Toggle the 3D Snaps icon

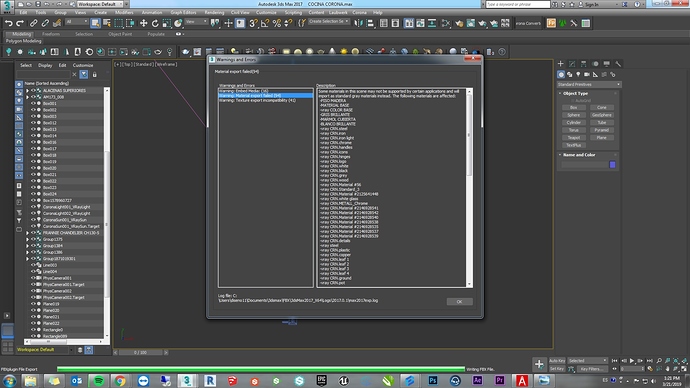click(x=253, y=23)
